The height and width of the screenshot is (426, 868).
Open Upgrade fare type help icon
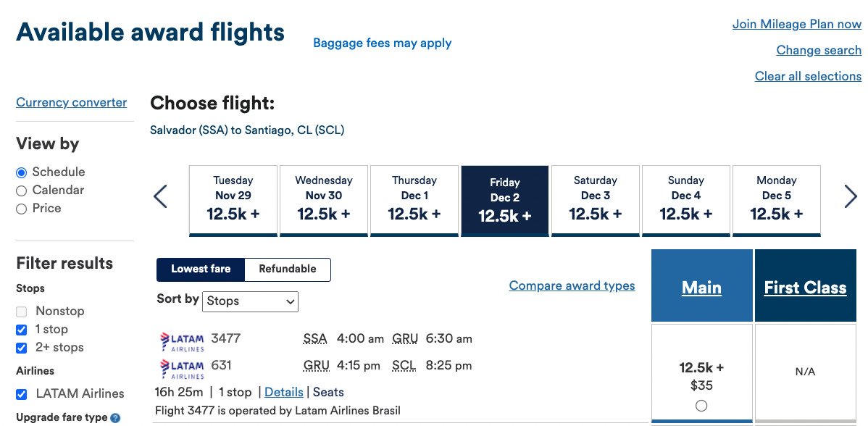tap(115, 418)
